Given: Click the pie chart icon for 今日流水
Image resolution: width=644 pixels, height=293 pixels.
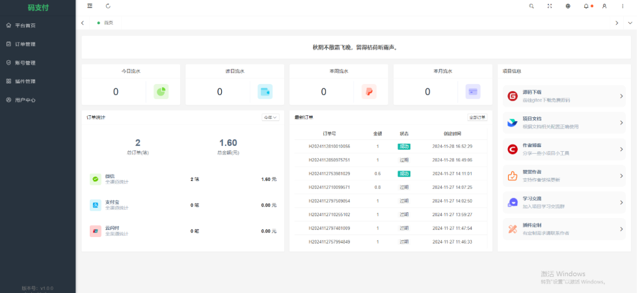Looking at the screenshot, I should pyautogui.click(x=161, y=92).
